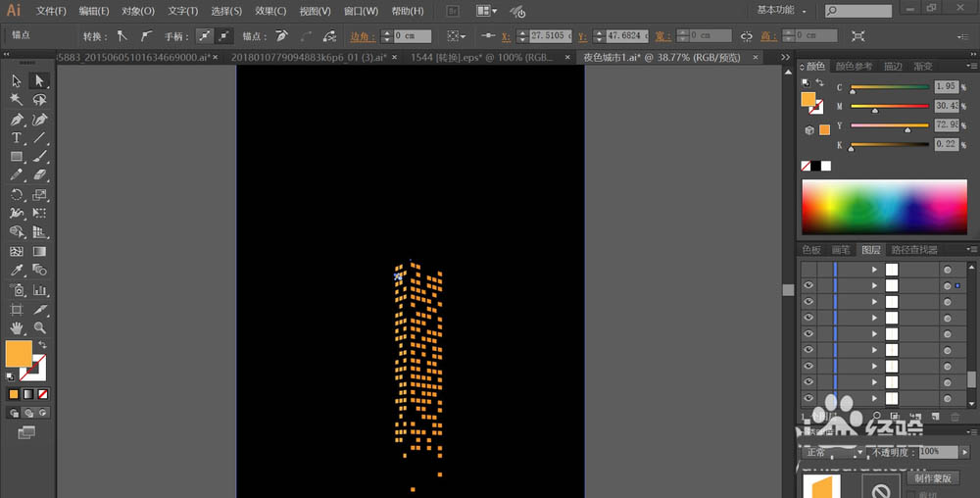Enable hide handles for multiple anchor points
The image size is (980, 498).
point(223,36)
